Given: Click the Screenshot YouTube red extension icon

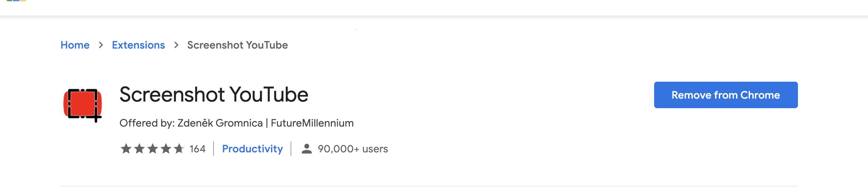Looking at the screenshot, I should (x=83, y=105).
